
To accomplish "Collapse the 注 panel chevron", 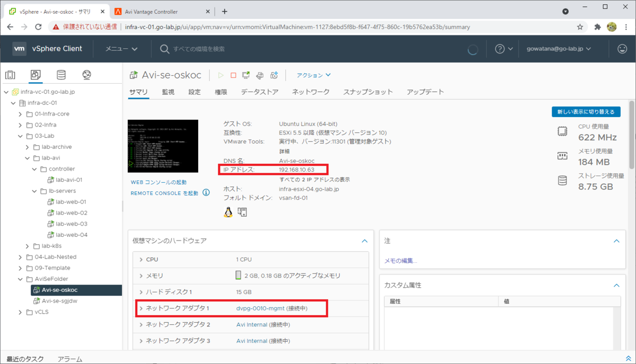I will point(616,241).
